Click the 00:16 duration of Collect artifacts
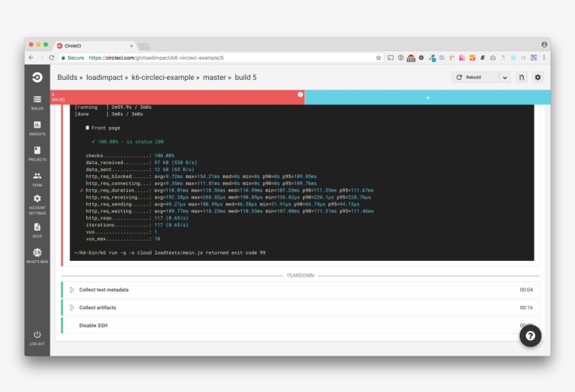 pos(526,308)
